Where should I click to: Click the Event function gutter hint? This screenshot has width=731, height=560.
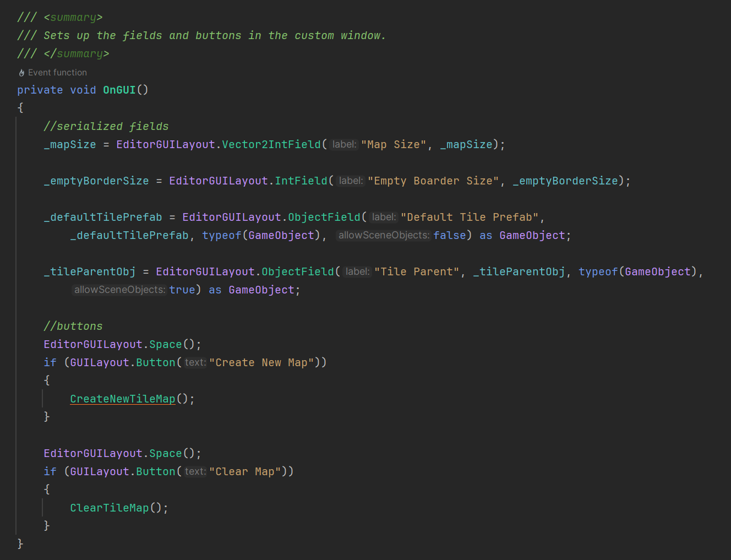(57, 72)
